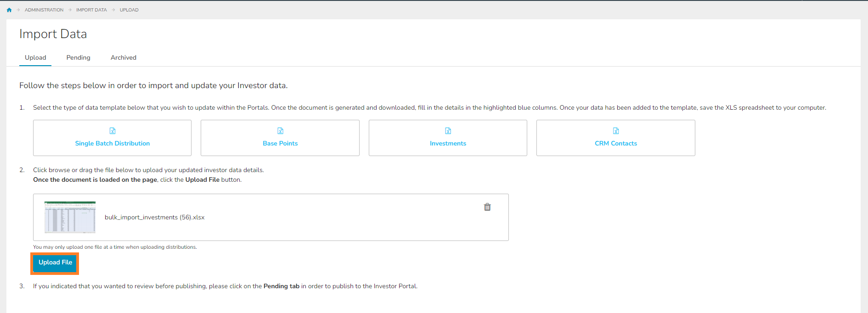Viewport: 868px width, 313px height.
Task: Click the Upload File button
Action: [55, 263]
